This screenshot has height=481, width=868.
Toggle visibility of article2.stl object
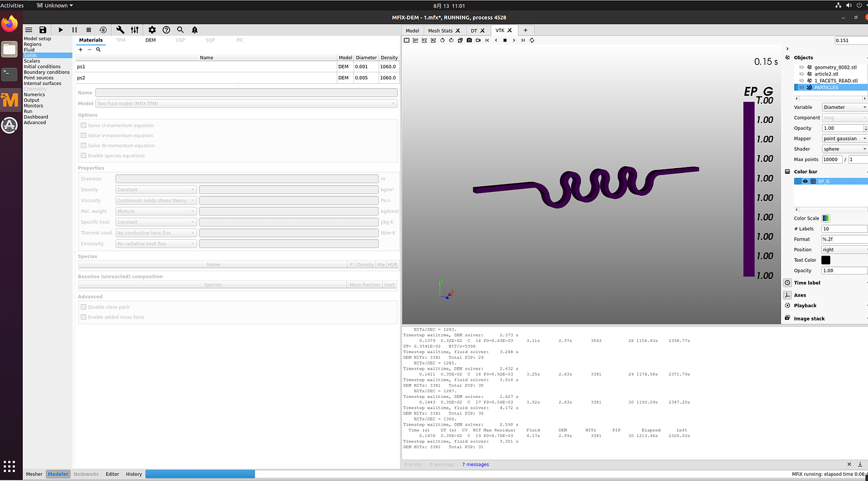click(802, 74)
